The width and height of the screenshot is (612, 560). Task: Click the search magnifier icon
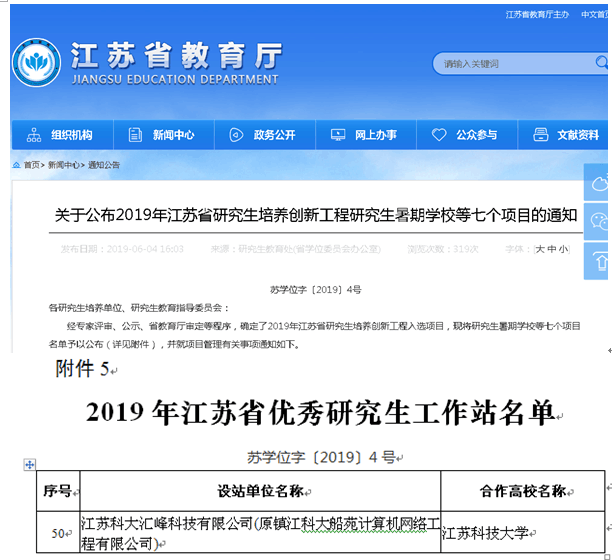tap(601, 62)
